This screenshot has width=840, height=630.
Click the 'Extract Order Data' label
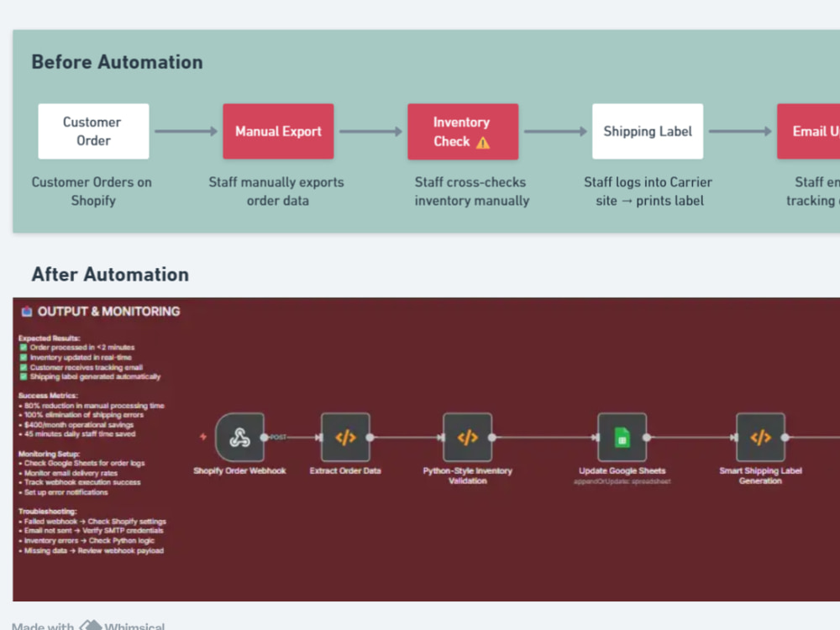345,471
